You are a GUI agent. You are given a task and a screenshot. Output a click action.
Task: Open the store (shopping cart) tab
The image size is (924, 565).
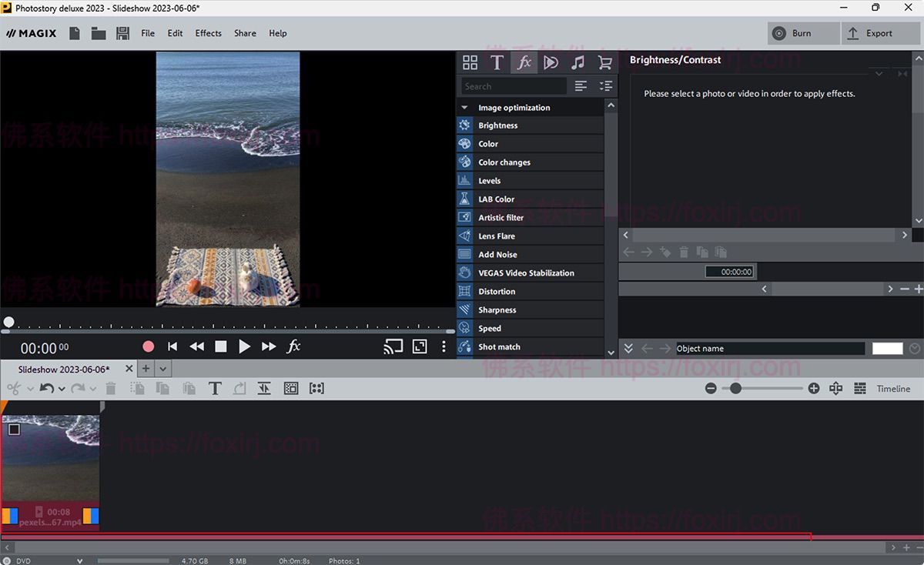click(605, 62)
